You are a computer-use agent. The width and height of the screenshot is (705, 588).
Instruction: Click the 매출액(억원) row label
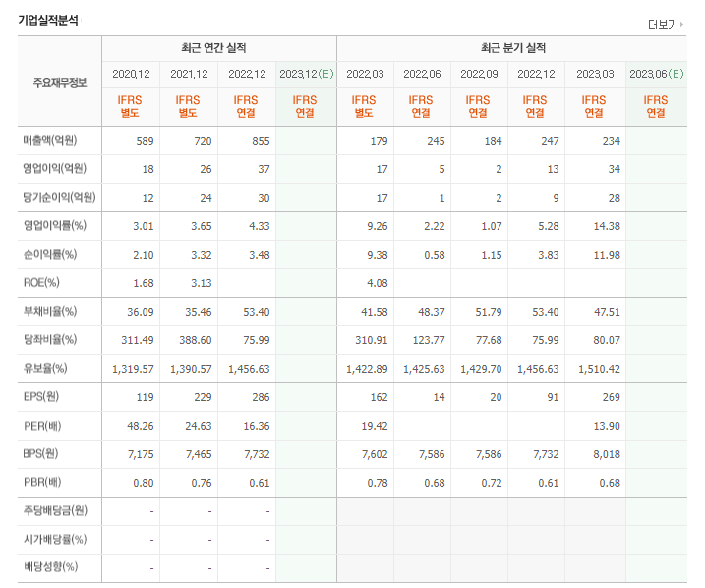tap(50, 140)
